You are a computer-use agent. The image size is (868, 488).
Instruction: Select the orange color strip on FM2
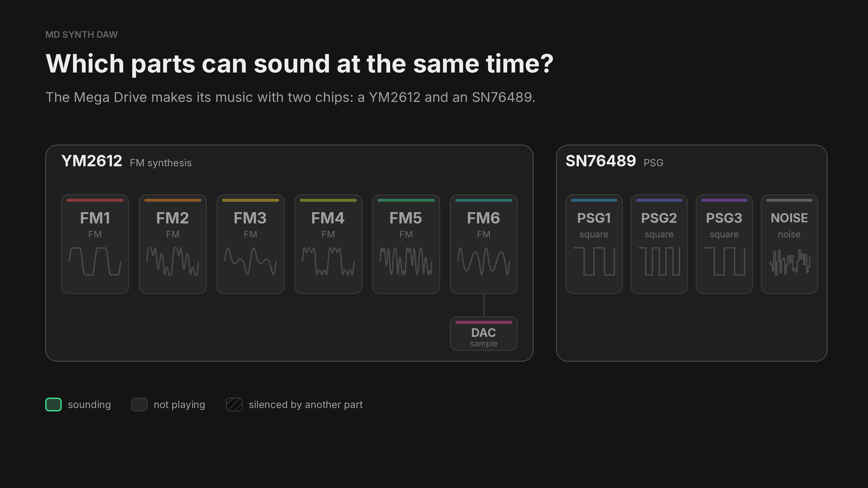coord(173,200)
